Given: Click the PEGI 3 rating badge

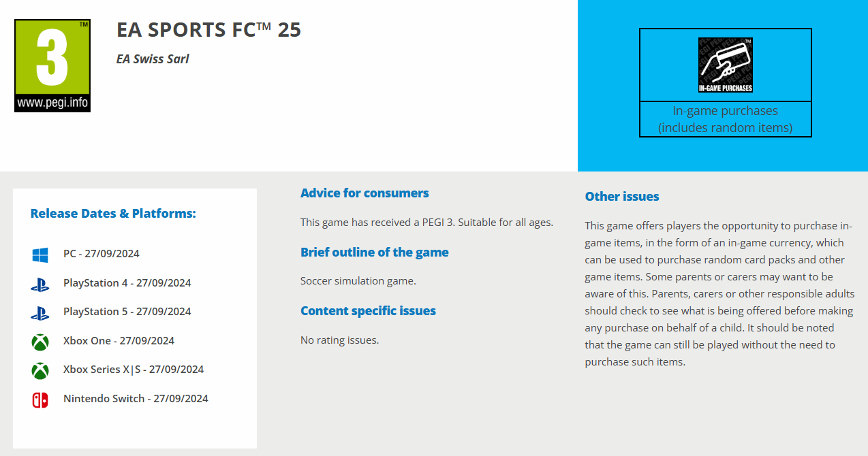Looking at the screenshot, I should pyautogui.click(x=52, y=65).
